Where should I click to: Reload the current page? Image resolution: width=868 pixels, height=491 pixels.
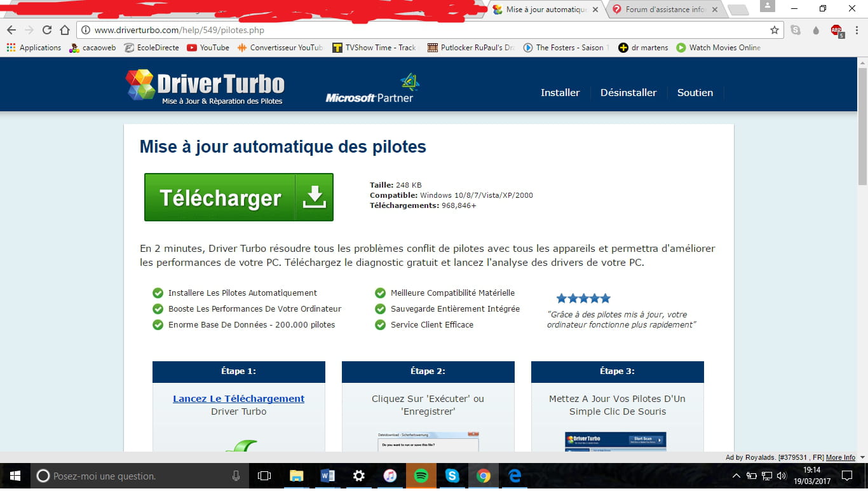click(x=46, y=30)
